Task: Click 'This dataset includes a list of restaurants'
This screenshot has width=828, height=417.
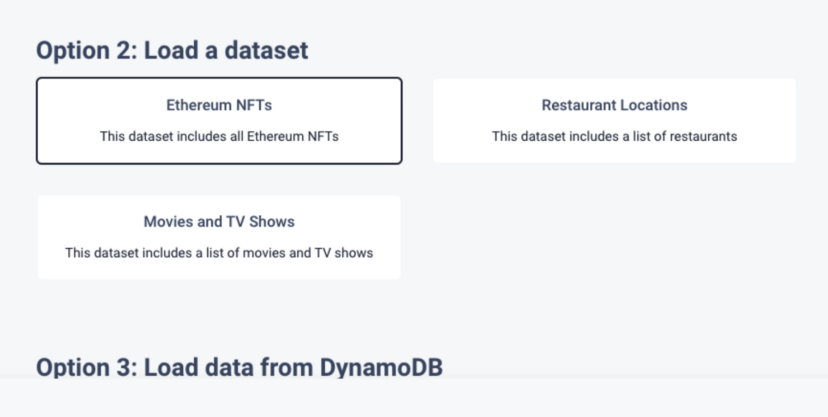Action: pos(614,136)
